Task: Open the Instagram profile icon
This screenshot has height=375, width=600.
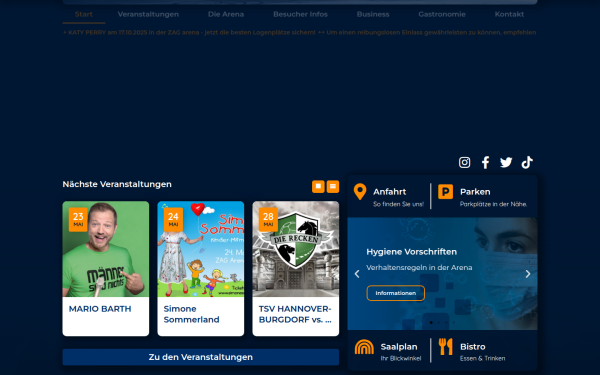Action: pyautogui.click(x=465, y=162)
